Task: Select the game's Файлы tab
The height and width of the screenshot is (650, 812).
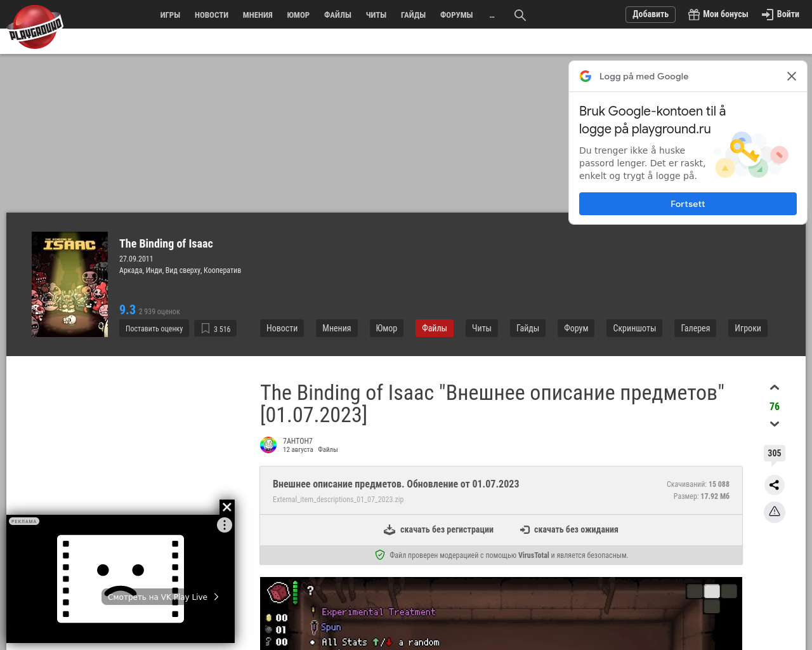Action: click(x=435, y=328)
